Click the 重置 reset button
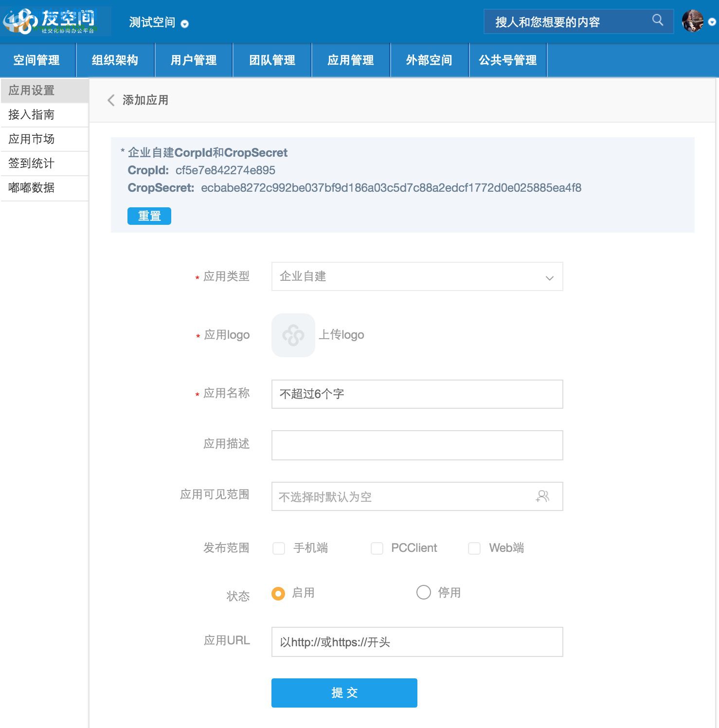719x728 pixels. pyautogui.click(x=149, y=216)
